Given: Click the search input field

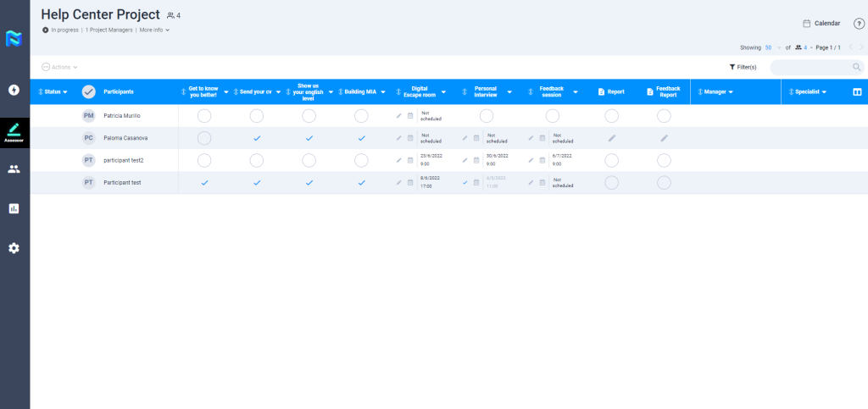Looking at the screenshot, I should 810,67.
